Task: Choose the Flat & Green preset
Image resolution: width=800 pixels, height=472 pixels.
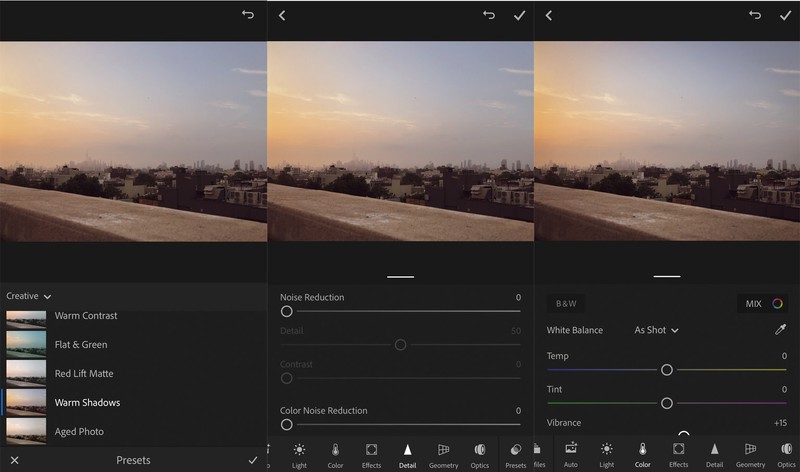Action: pos(81,345)
